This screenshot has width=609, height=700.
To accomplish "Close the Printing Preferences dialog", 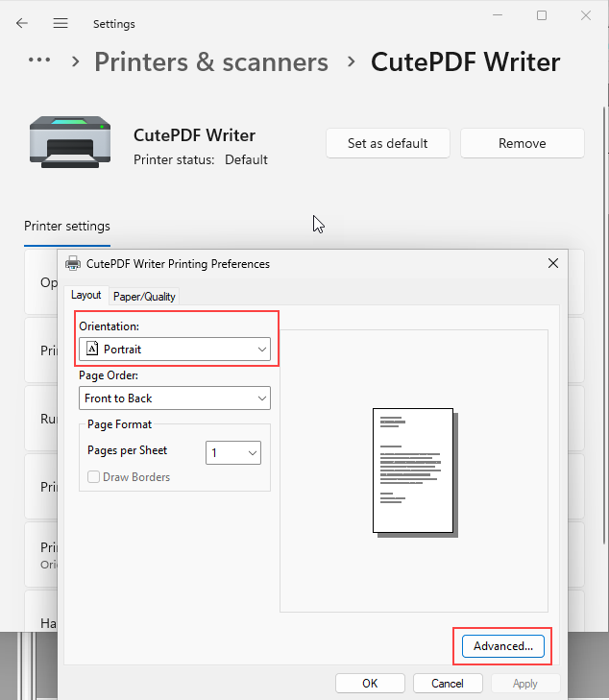I will pos(552,263).
